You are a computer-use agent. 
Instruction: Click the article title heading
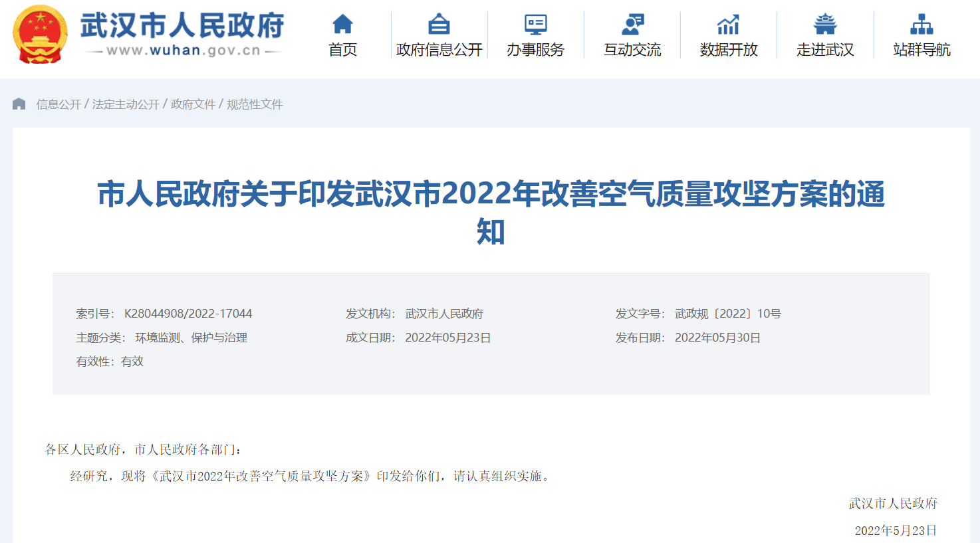[x=491, y=213]
